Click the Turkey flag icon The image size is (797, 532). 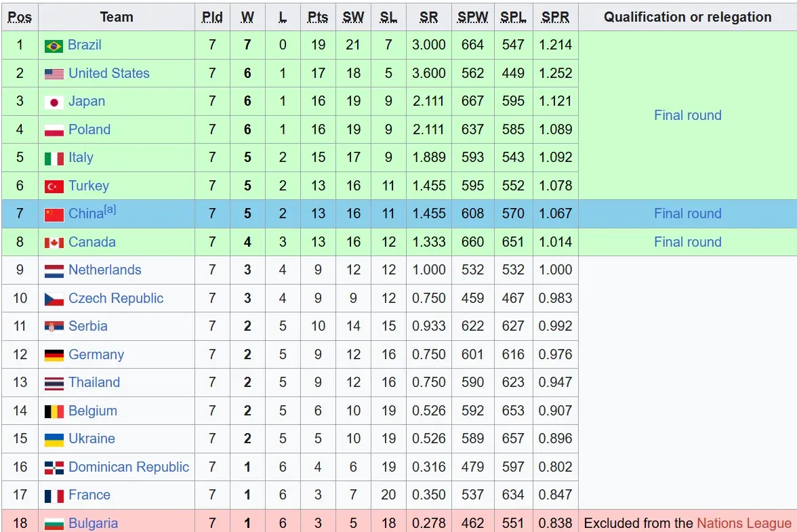point(54,186)
